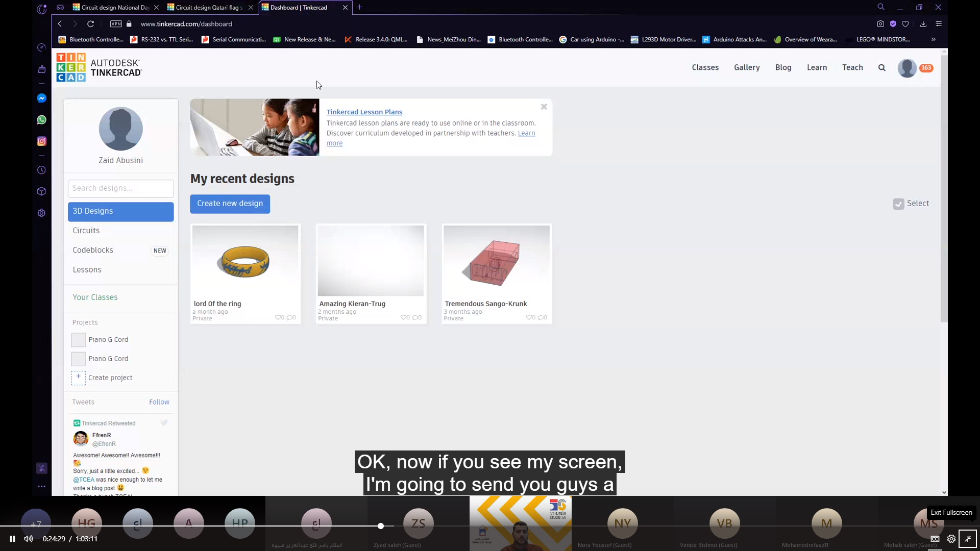This screenshot has height=551, width=980.
Task: Open Messenger in the Opera sidebar
Action: (x=42, y=98)
